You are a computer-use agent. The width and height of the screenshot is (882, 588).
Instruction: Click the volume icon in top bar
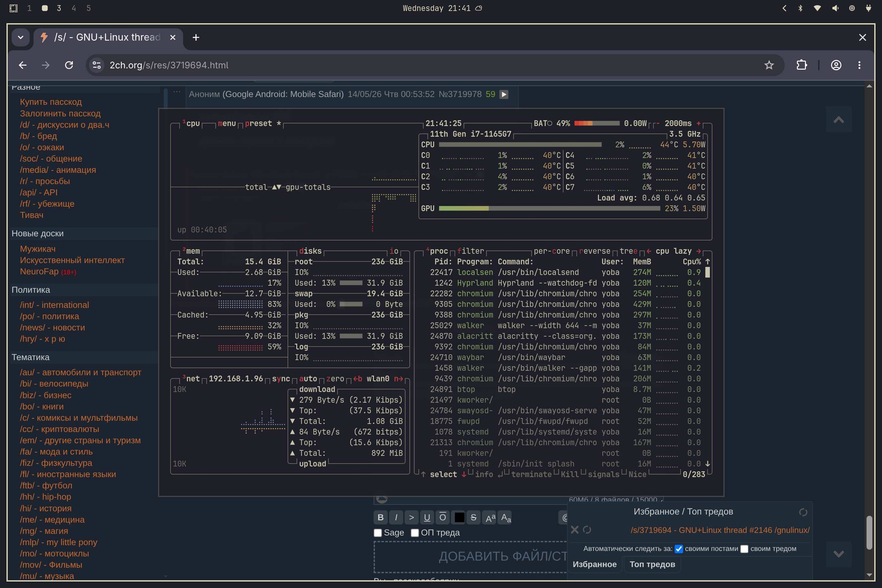pos(835,8)
